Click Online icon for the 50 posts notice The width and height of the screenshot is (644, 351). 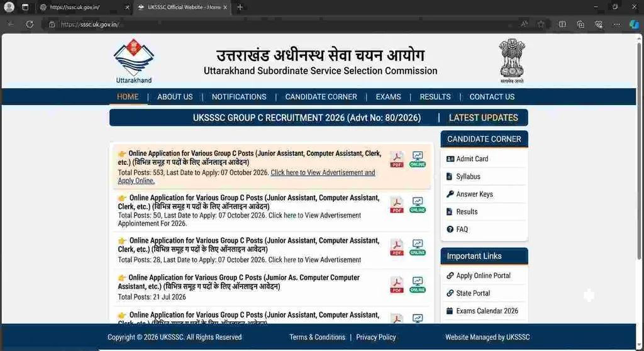pos(418,205)
